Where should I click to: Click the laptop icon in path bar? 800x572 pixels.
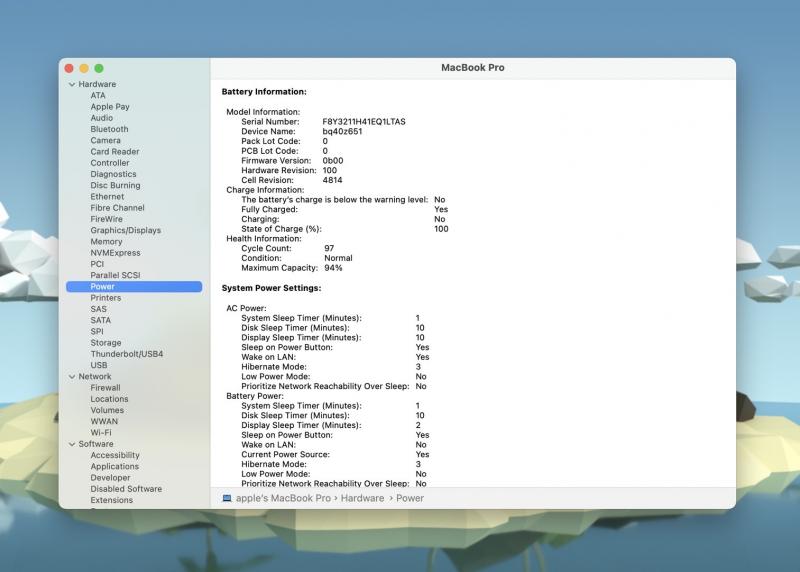(x=227, y=498)
